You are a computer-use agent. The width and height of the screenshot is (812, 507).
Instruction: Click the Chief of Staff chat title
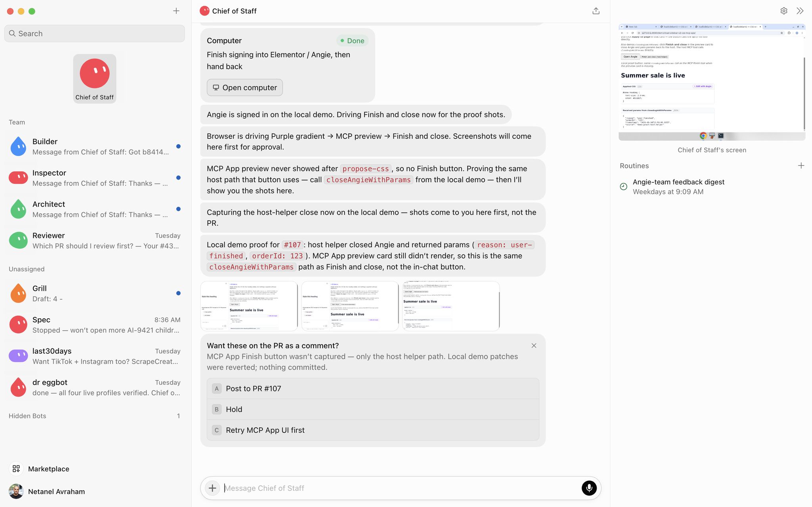(234, 11)
